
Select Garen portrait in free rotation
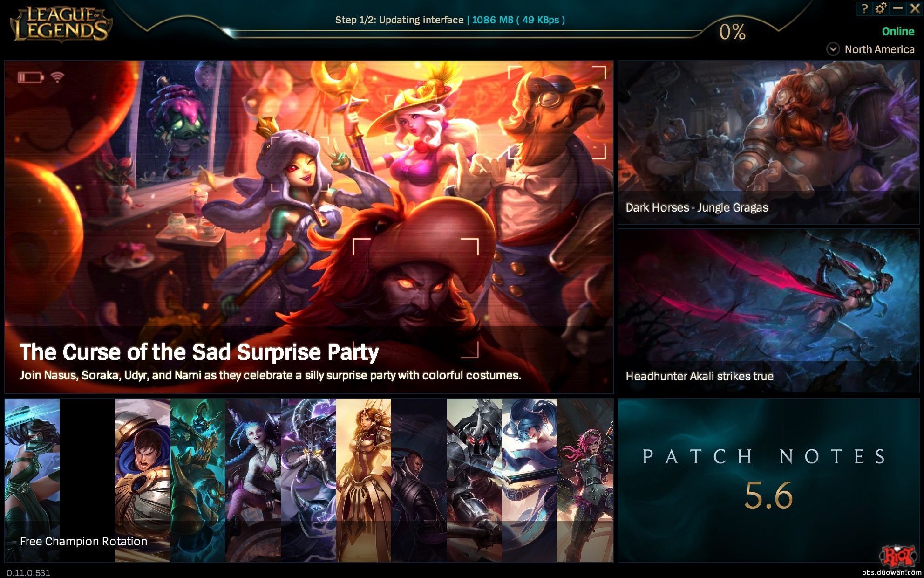tap(143, 480)
